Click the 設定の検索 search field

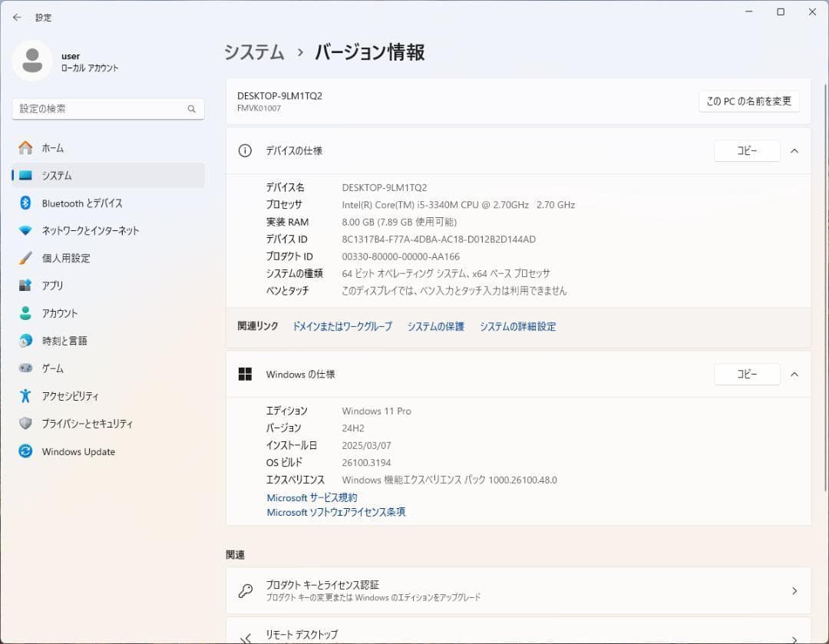107,108
